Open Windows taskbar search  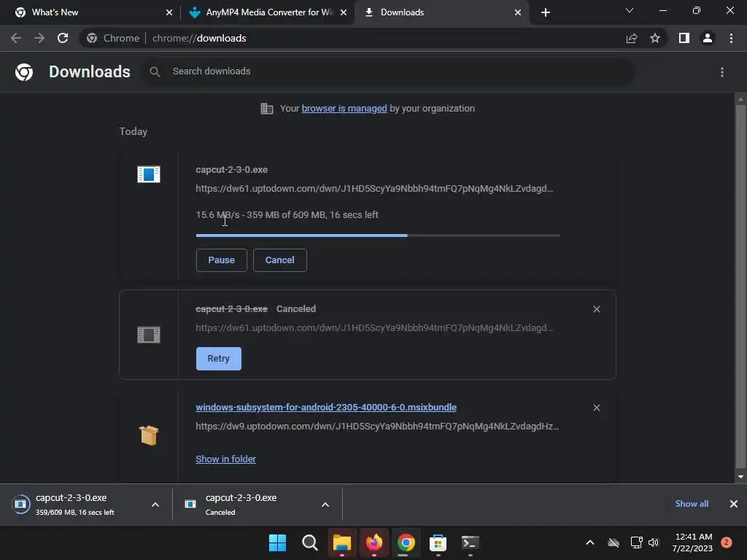click(309, 542)
